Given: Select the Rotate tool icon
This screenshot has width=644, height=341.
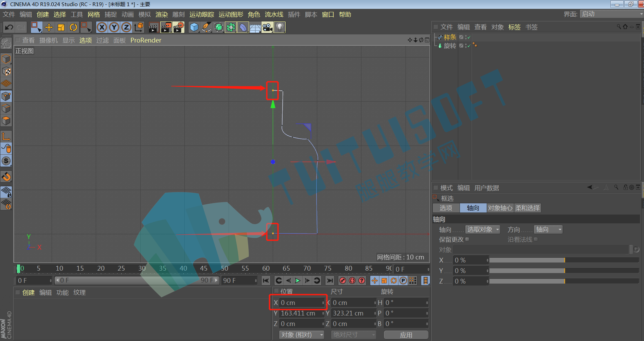Looking at the screenshot, I should tap(73, 27).
